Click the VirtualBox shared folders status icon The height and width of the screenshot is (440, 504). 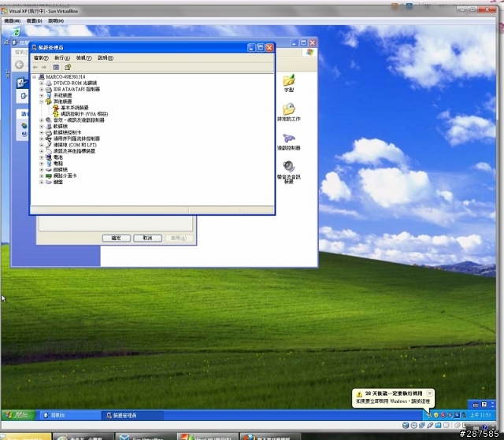pos(438,426)
